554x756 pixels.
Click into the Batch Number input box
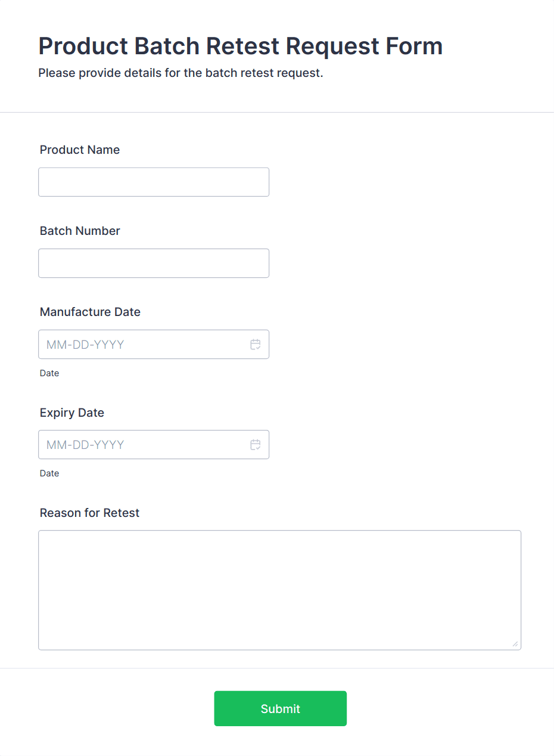(154, 263)
